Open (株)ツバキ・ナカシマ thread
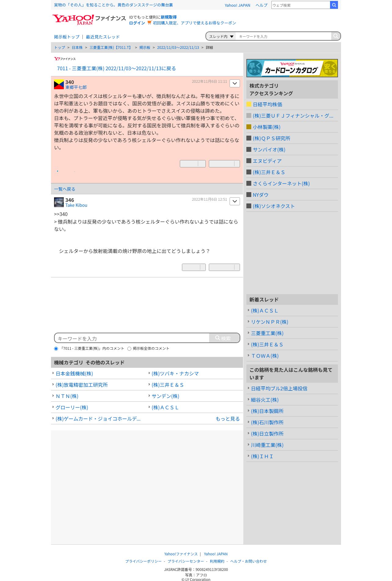392x581 pixels. 175,374
